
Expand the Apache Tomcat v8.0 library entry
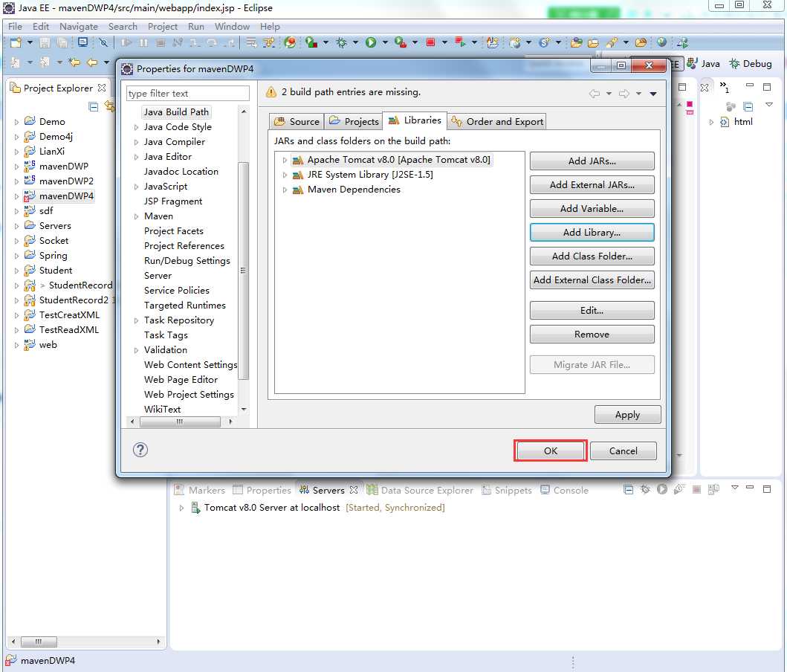point(285,160)
